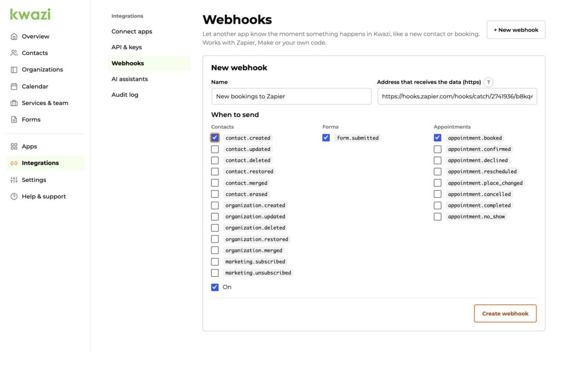Click the Contacts people icon

[14, 53]
